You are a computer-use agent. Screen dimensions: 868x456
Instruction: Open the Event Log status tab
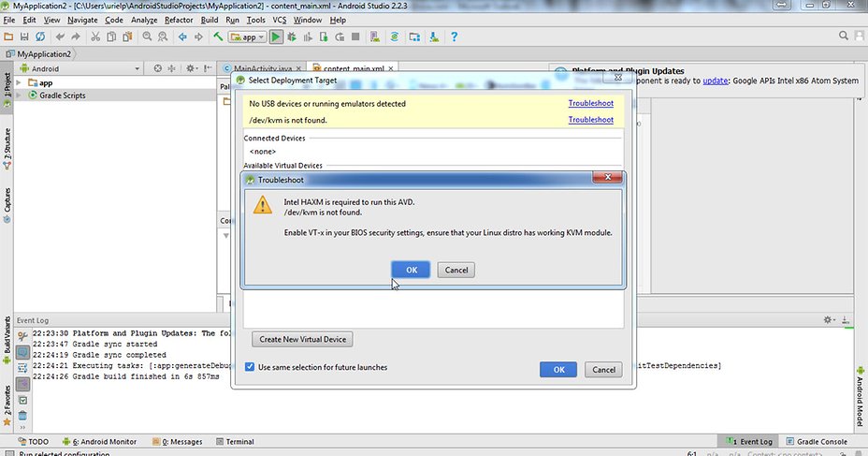[749, 442]
